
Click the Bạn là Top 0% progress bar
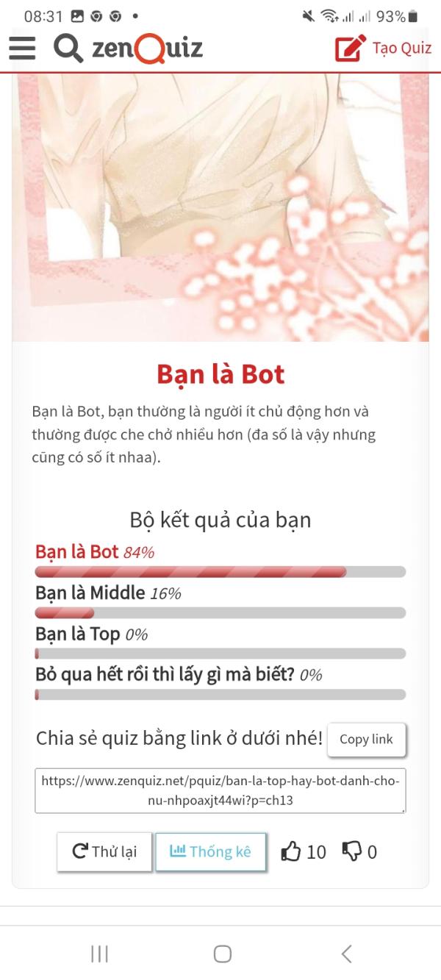click(x=220, y=653)
